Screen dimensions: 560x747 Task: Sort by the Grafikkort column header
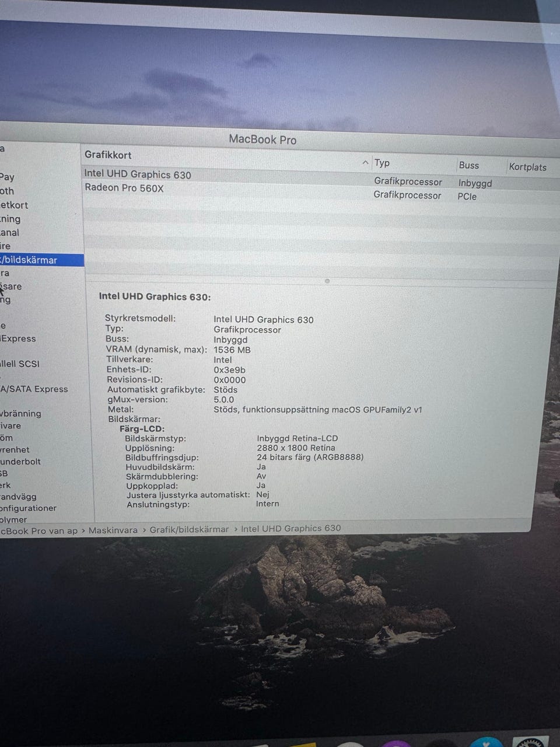(108, 155)
